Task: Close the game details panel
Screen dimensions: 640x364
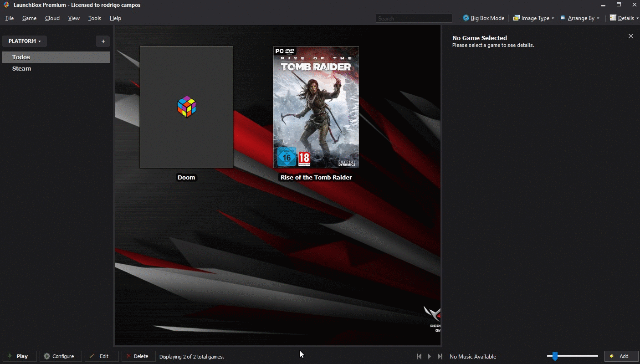Action: [630, 36]
